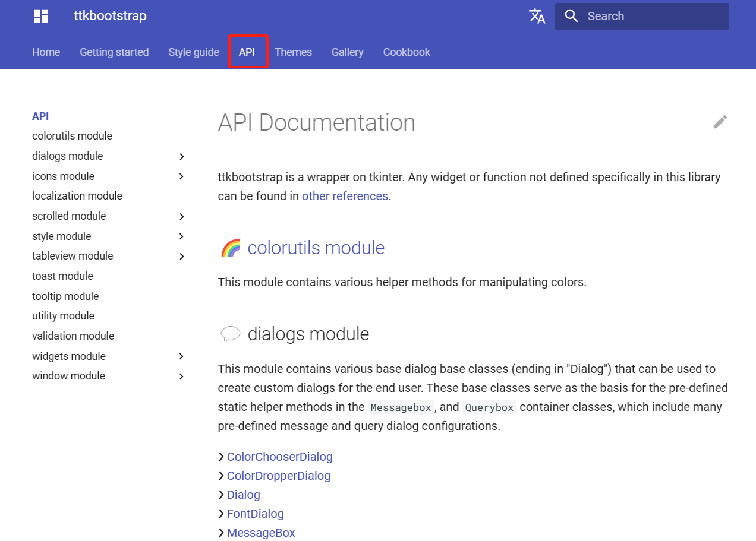Screen dimensions: 756x541
Task: Go to the Home tab
Action: pos(46,52)
